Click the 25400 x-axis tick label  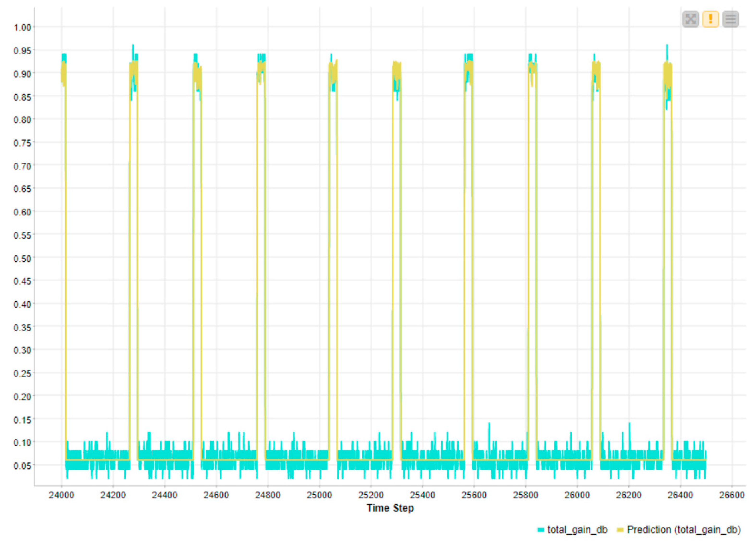(422, 495)
